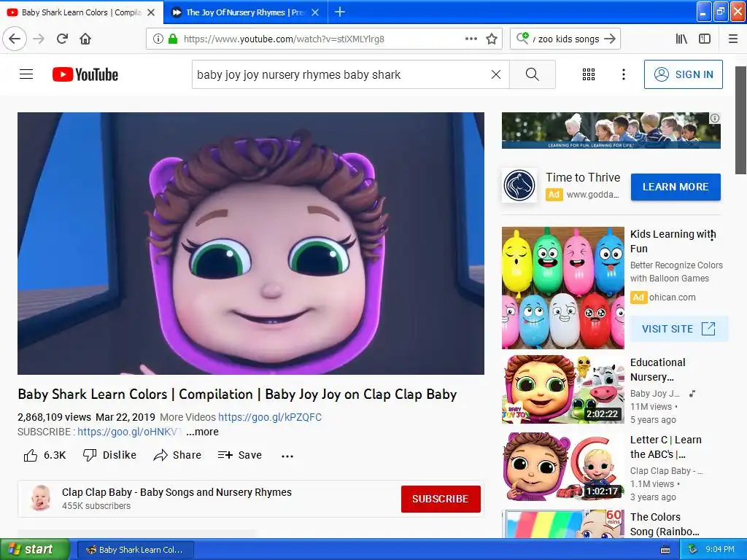The height and width of the screenshot is (560, 747).
Task: Click VISIT SITE on ohican.com ad
Action: click(x=679, y=329)
